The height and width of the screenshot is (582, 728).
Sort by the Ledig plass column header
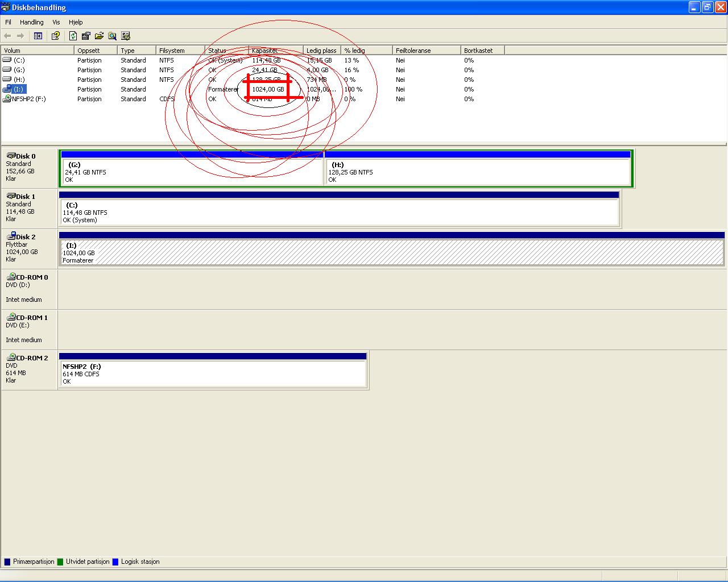pyautogui.click(x=322, y=51)
